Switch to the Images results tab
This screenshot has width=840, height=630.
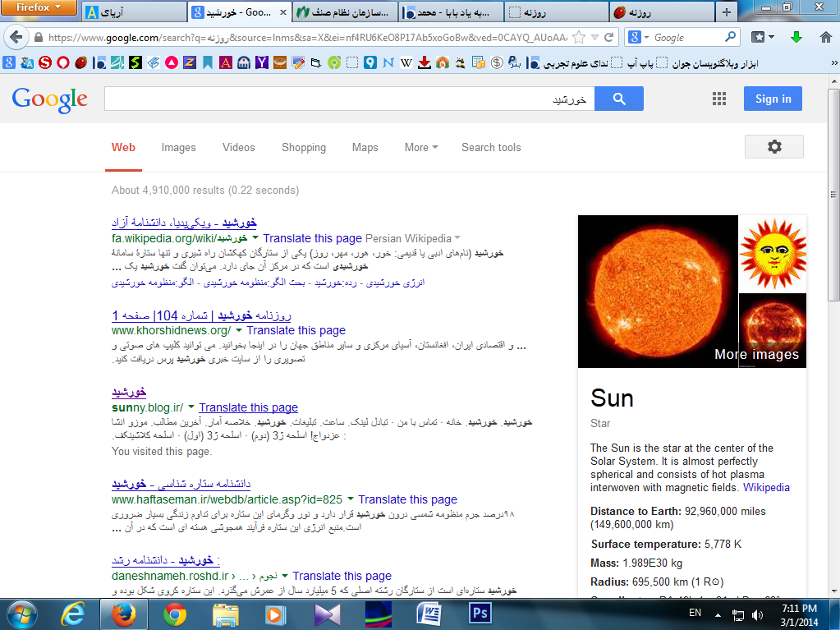pyautogui.click(x=178, y=148)
